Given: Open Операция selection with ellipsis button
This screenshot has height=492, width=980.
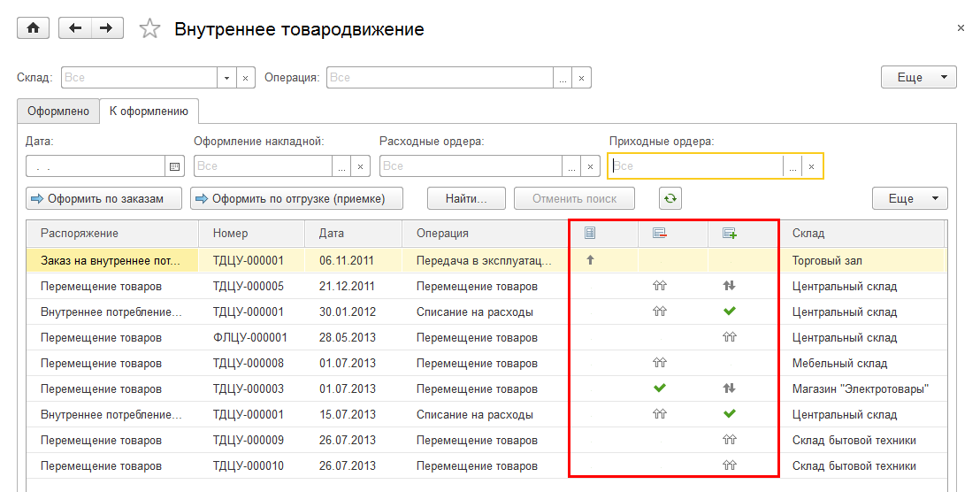Looking at the screenshot, I should tap(563, 78).
